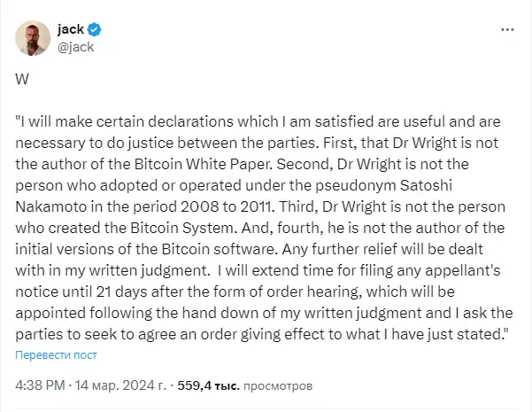Click the Перевести пост translate link
Image resolution: width=532 pixels, height=412 pixels.
point(56,355)
